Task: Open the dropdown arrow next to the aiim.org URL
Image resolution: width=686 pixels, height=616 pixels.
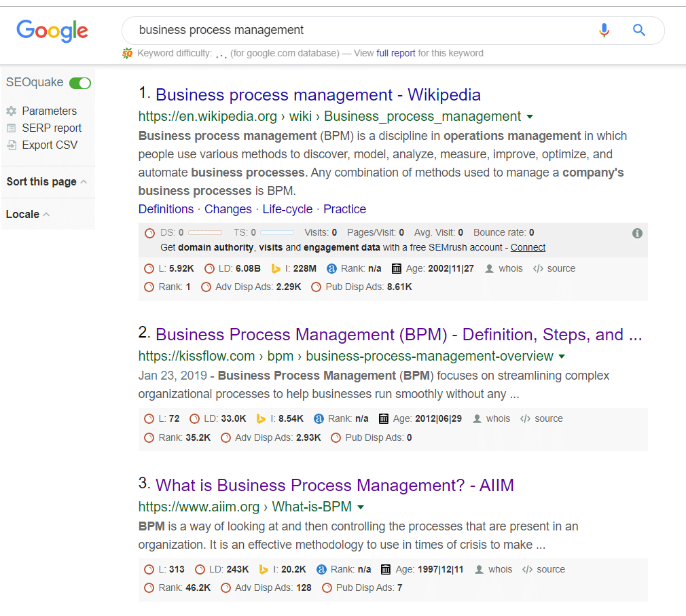Action: [361, 507]
